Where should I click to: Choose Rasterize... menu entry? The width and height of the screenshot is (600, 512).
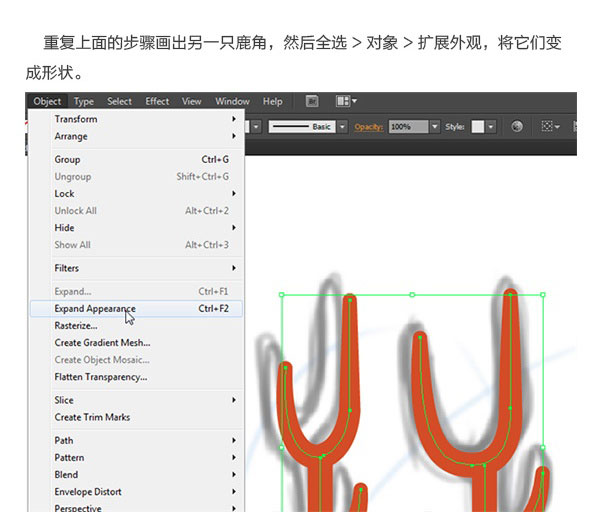(136, 326)
